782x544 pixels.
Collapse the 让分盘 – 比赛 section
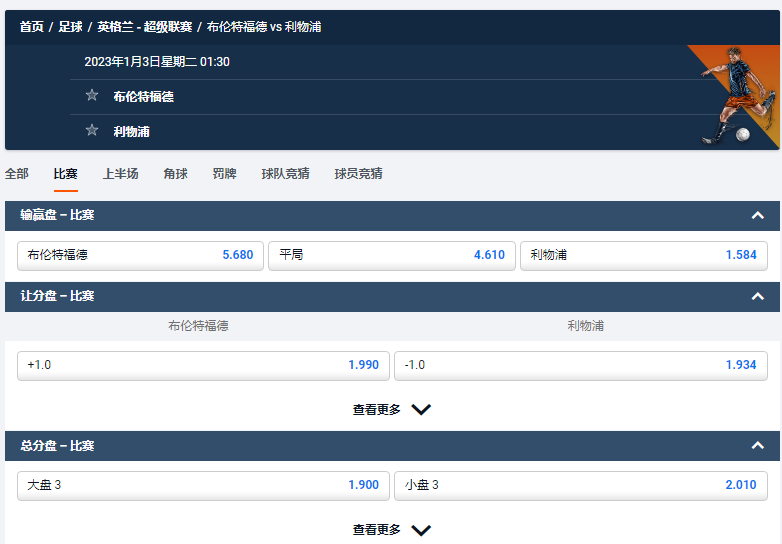pos(757,296)
